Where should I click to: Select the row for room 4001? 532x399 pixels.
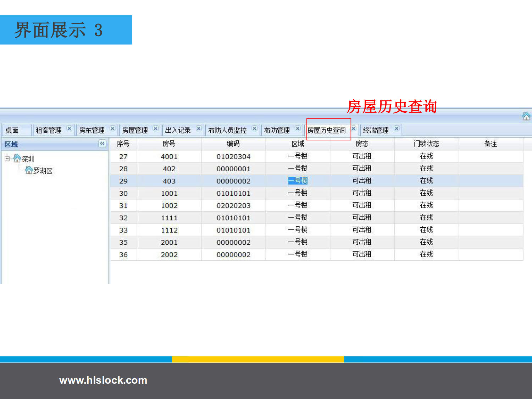click(169, 156)
